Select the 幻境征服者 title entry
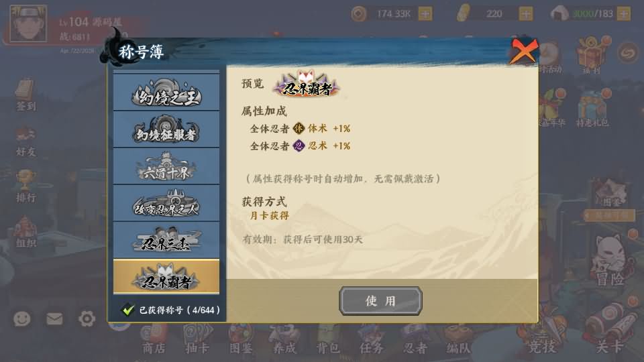 [166, 129]
